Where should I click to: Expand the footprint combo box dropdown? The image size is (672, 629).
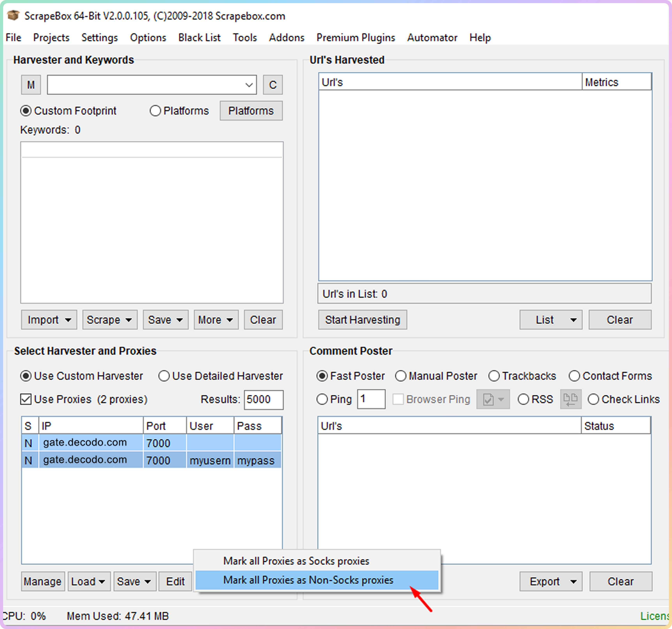pyautogui.click(x=249, y=85)
